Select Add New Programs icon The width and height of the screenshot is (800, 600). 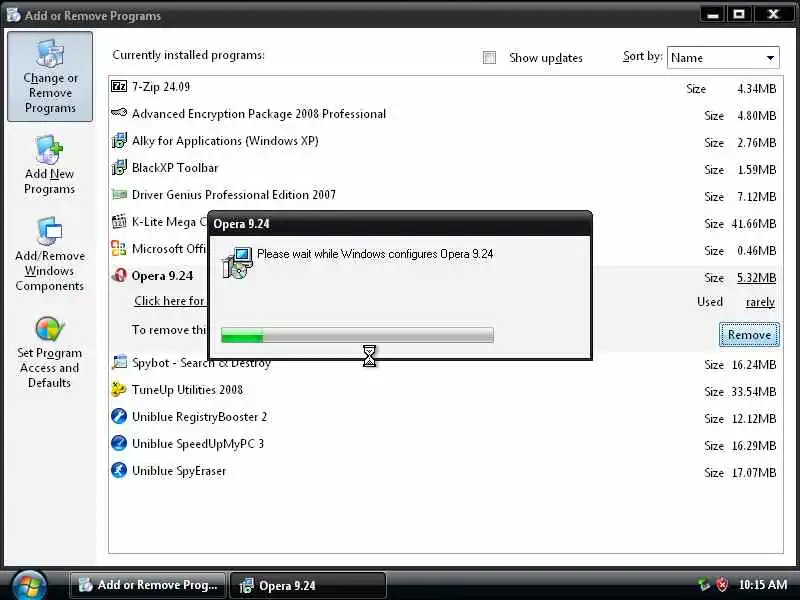[49, 149]
